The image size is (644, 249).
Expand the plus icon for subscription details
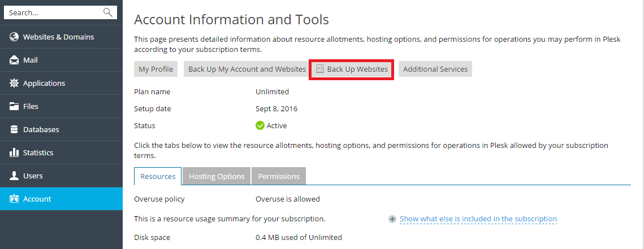click(392, 219)
